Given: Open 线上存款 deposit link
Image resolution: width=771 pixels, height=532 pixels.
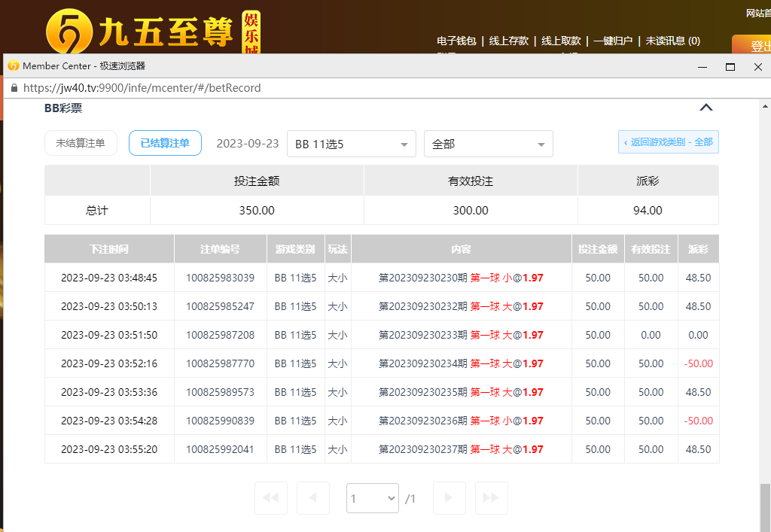Looking at the screenshot, I should (x=509, y=41).
